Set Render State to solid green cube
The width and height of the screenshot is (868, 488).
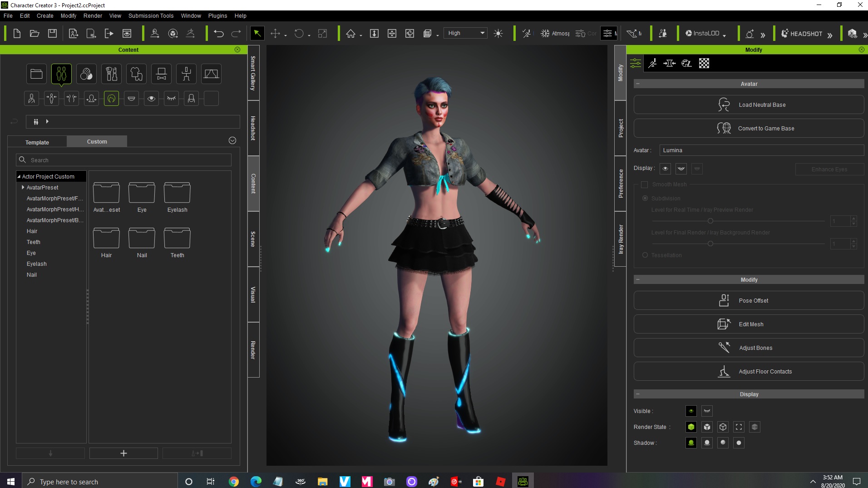[691, 427]
